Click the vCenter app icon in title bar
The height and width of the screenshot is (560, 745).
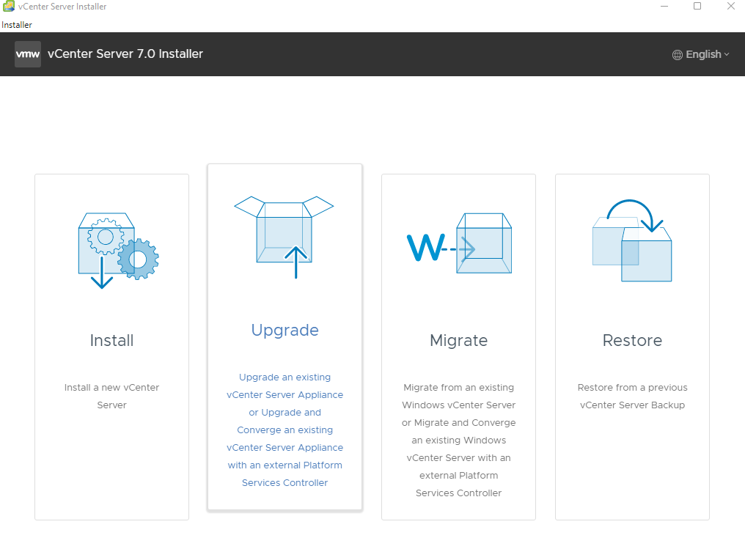9,6
